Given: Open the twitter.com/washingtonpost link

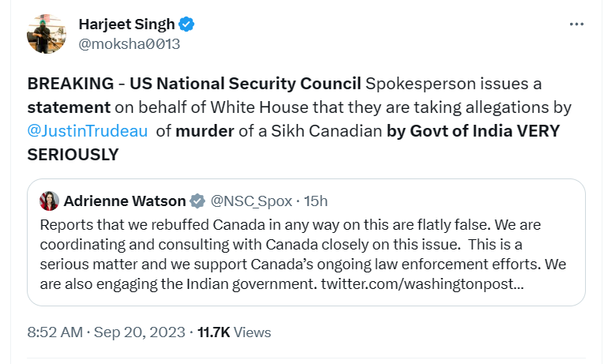Looking at the screenshot, I should 422,284.
